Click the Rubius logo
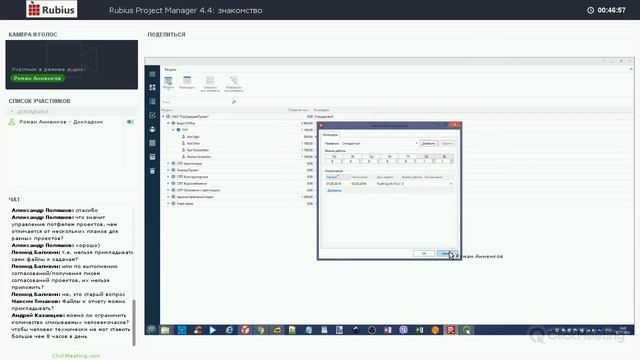The height and width of the screenshot is (360, 640). [51, 9]
